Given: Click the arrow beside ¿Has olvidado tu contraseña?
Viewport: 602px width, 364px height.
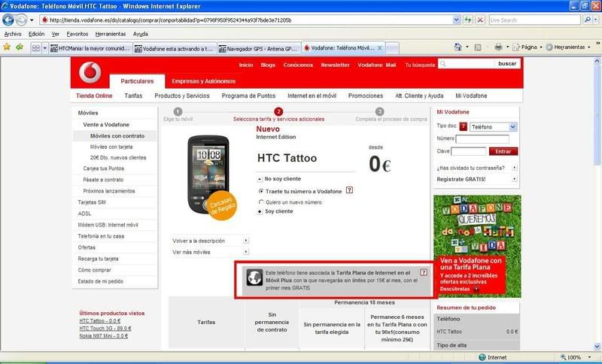Looking at the screenshot, I should pos(515,168).
